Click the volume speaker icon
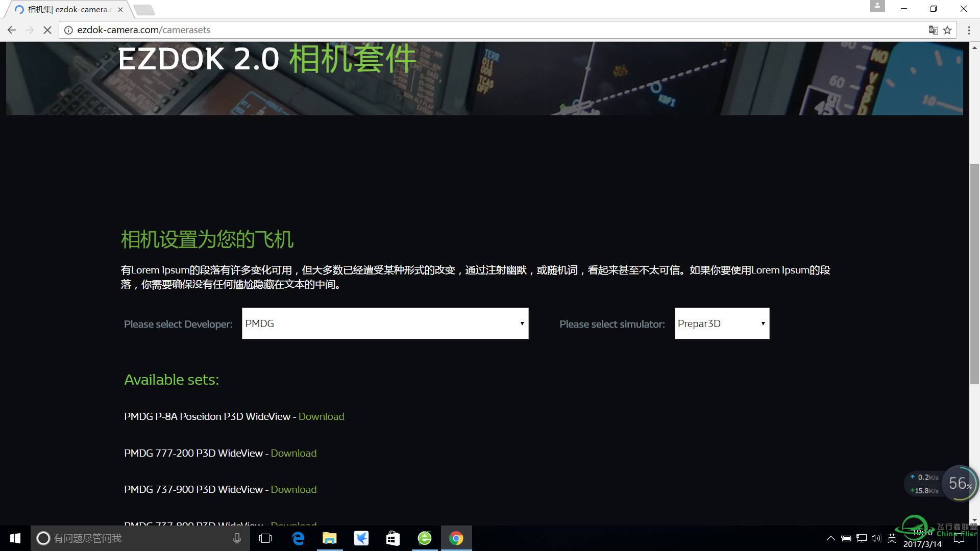The width and height of the screenshot is (980, 551). pos(876,538)
